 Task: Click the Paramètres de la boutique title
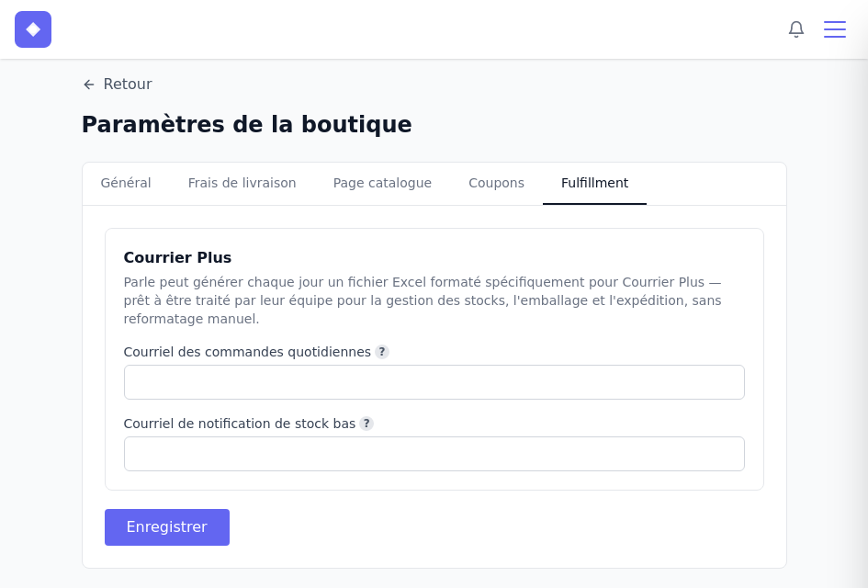coord(247,125)
